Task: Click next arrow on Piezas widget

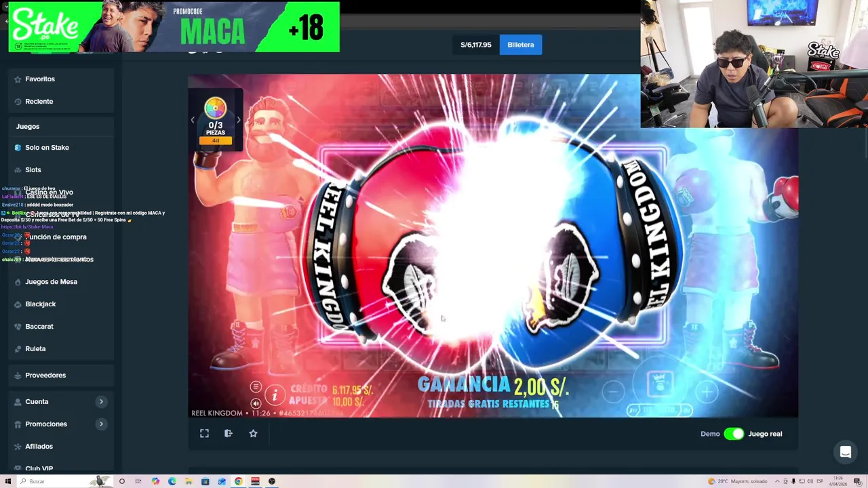Action: click(238, 121)
